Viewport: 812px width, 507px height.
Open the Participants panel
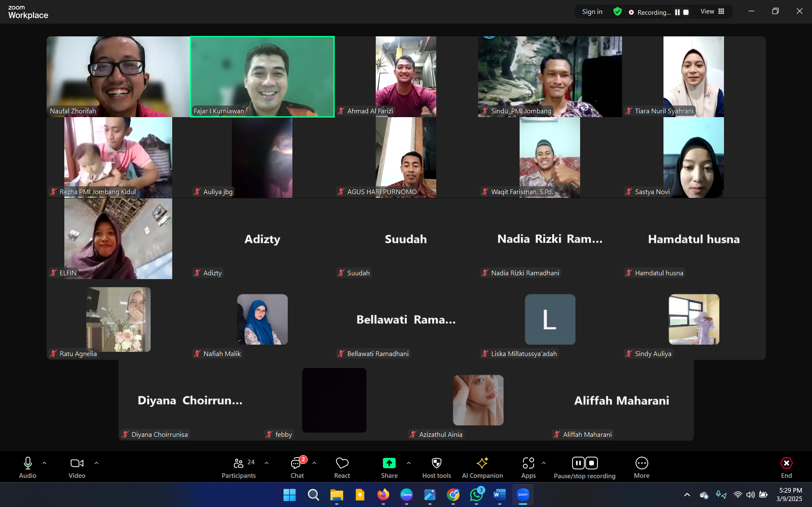[239, 468]
